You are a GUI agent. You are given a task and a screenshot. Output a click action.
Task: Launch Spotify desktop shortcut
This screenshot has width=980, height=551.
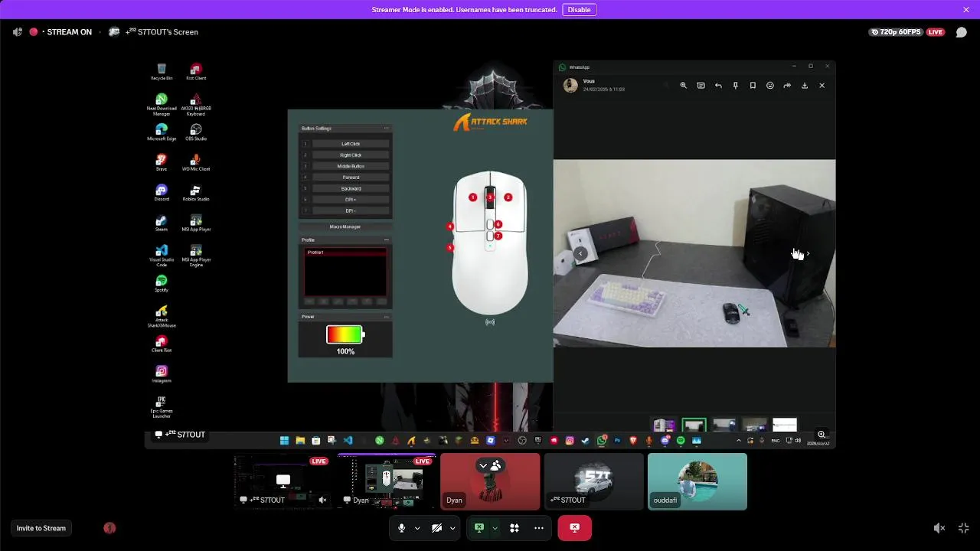click(162, 283)
